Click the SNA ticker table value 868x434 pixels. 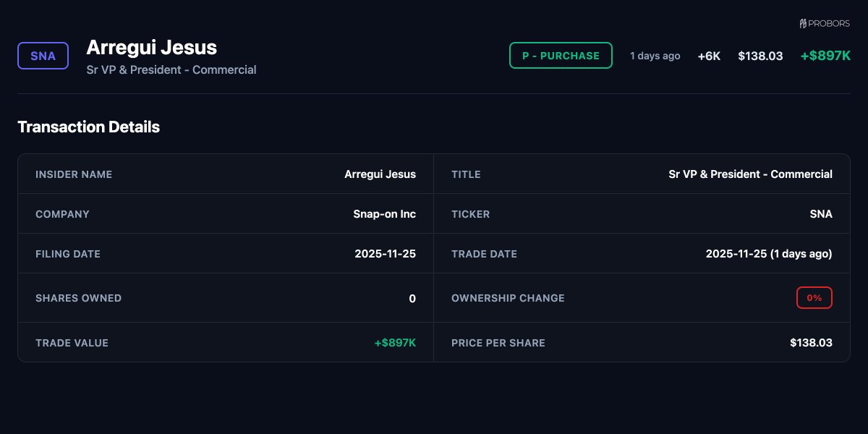(821, 214)
